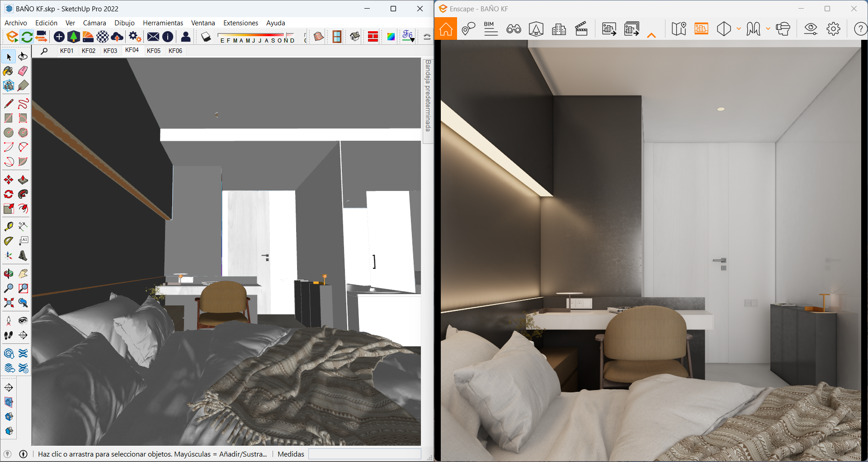Open dropdown arrow beside the Enscape wings icon
This screenshot has width=868, height=462.
coord(768,29)
